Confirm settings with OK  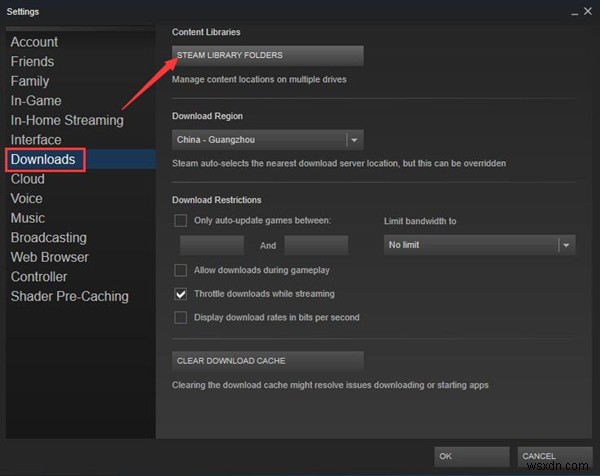tap(471, 456)
